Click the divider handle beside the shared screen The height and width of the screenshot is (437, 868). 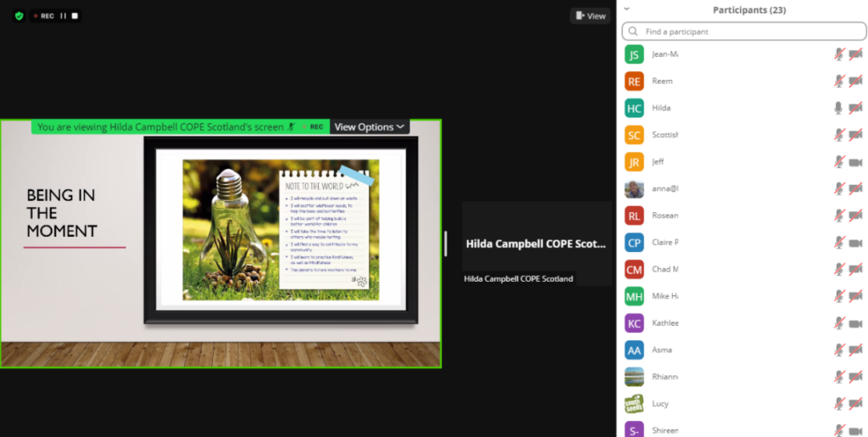click(446, 244)
